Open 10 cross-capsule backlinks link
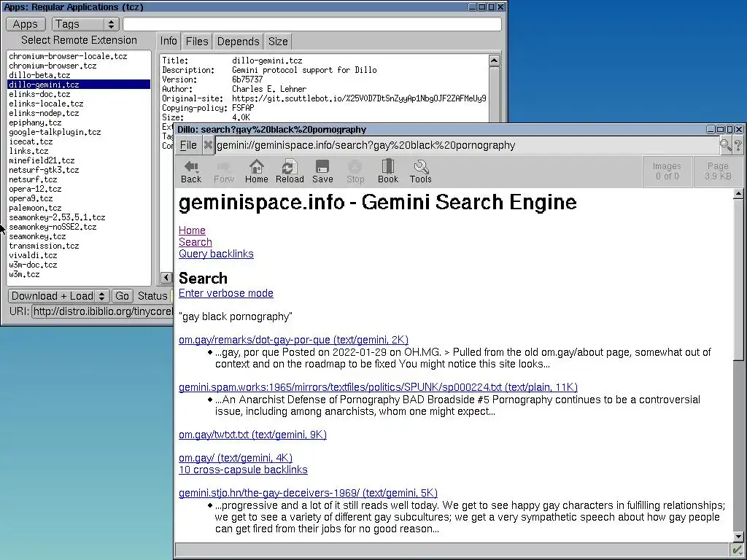747x560 pixels. click(243, 470)
